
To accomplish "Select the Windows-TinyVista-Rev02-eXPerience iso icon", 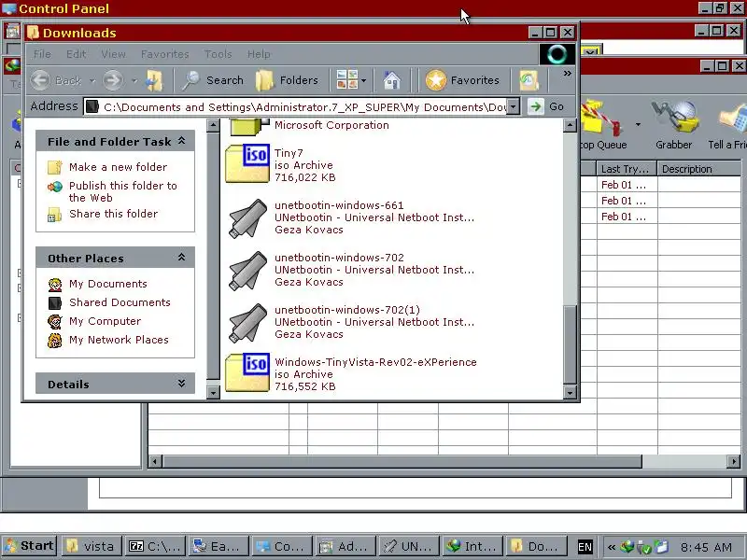I will click(247, 372).
